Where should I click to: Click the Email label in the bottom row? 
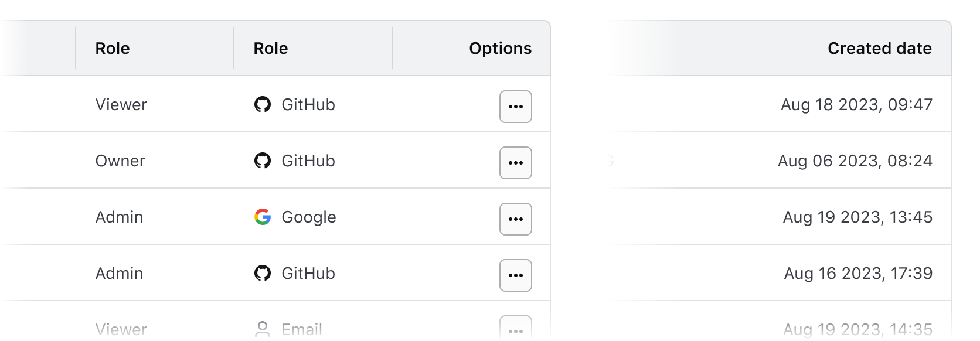point(301,328)
